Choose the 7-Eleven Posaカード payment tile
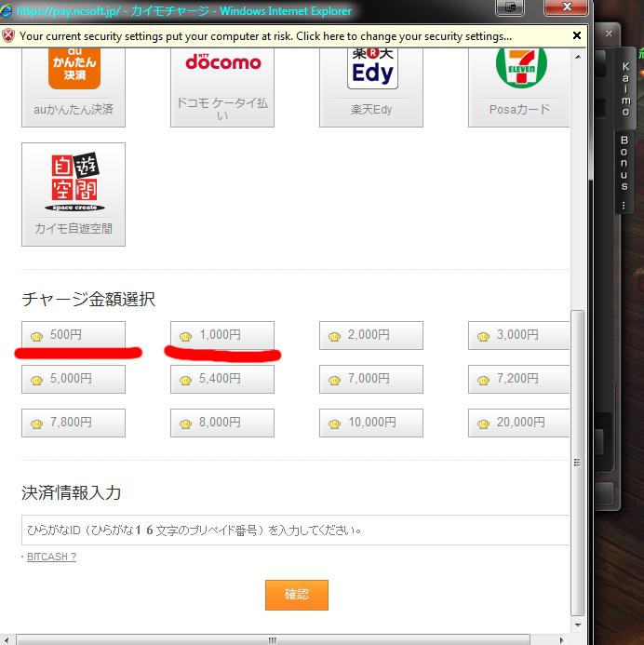Screen dimensions: 644x645 point(519,87)
